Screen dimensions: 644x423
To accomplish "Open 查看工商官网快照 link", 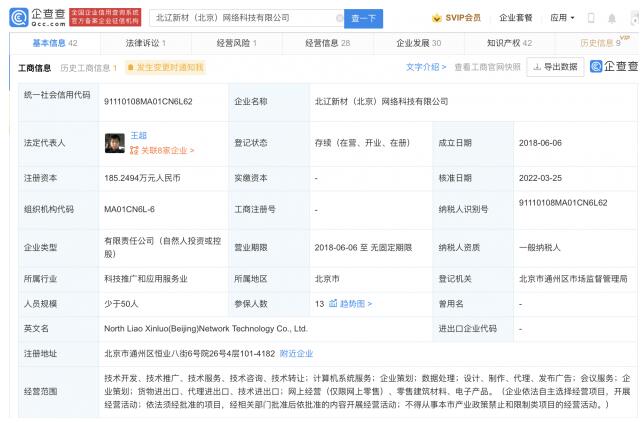I will tap(487, 67).
